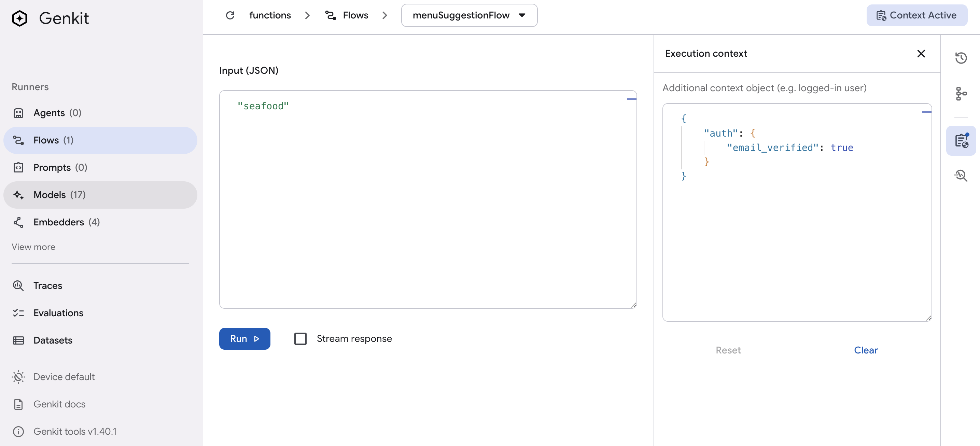Click inside the context JSON editor
The image size is (980, 446).
coord(797,212)
